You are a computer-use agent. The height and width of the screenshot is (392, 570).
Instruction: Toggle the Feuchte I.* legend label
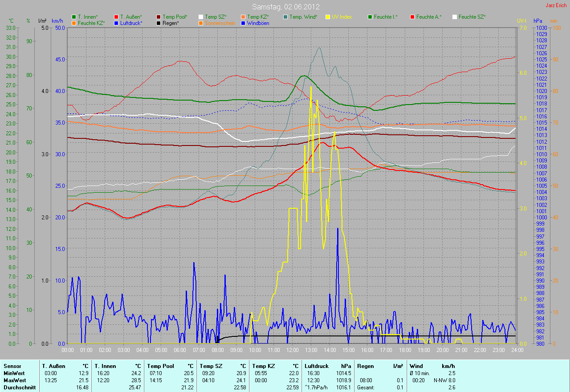pyautogui.click(x=386, y=17)
